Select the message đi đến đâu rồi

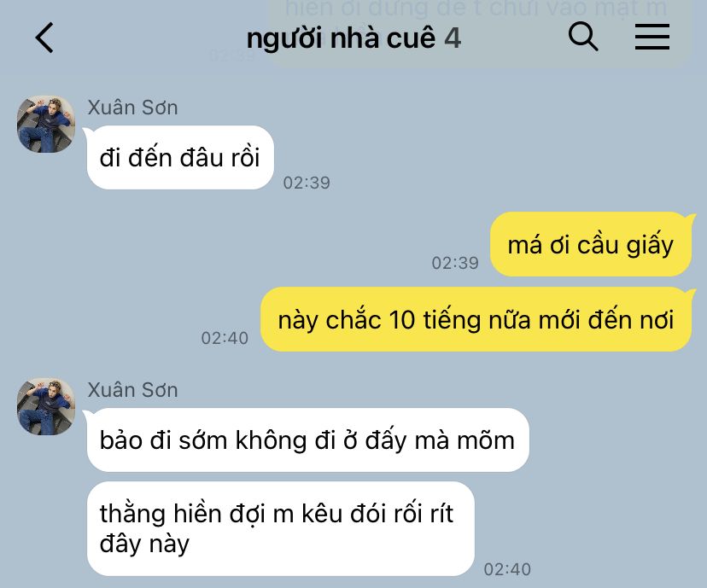pyautogui.click(x=180, y=158)
